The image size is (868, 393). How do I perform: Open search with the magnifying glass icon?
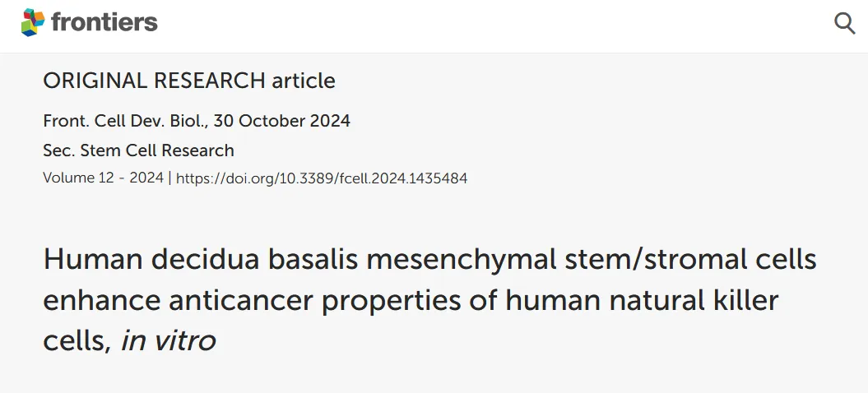(x=845, y=24)
